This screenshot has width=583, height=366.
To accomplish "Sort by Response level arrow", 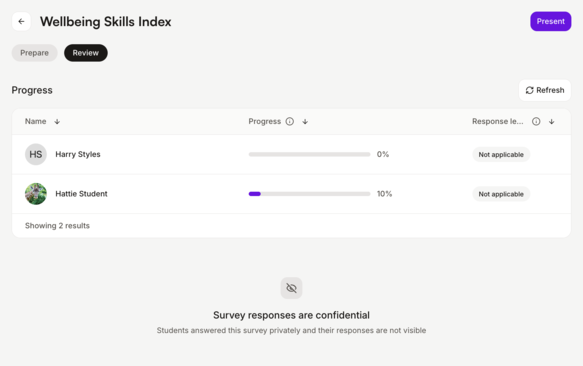I will click(551, 122).
